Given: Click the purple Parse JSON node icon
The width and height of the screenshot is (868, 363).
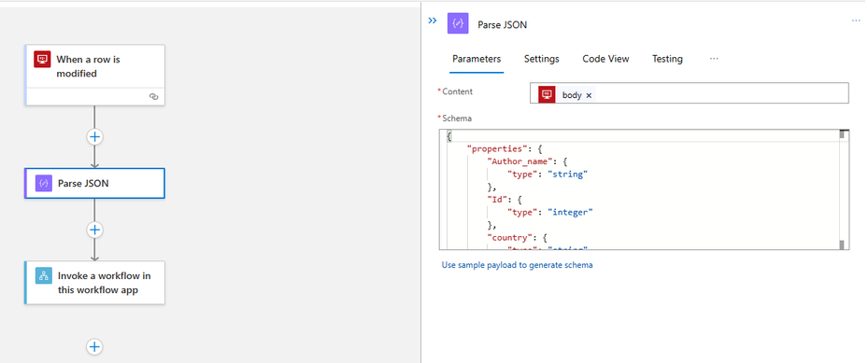Looking at the screenshot, I should tap(44, 184).
